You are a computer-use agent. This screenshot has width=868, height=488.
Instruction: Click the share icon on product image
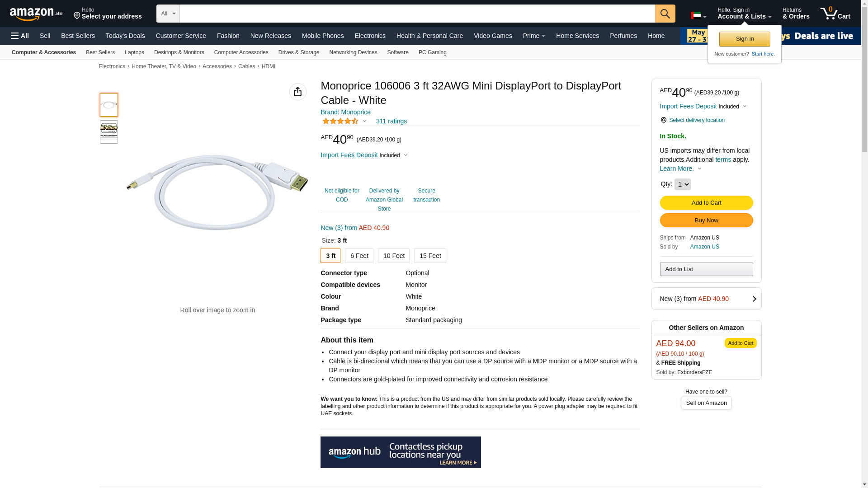[x=297, y=92]
